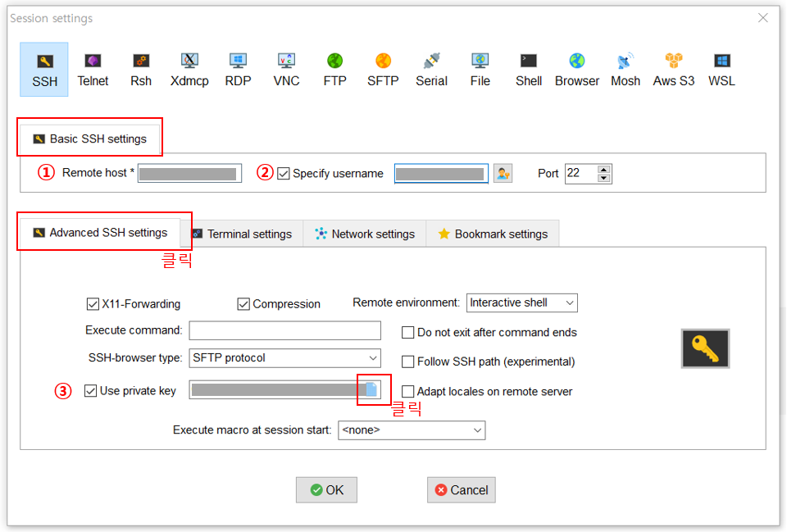Click the Remote host input field

(189, 174)
